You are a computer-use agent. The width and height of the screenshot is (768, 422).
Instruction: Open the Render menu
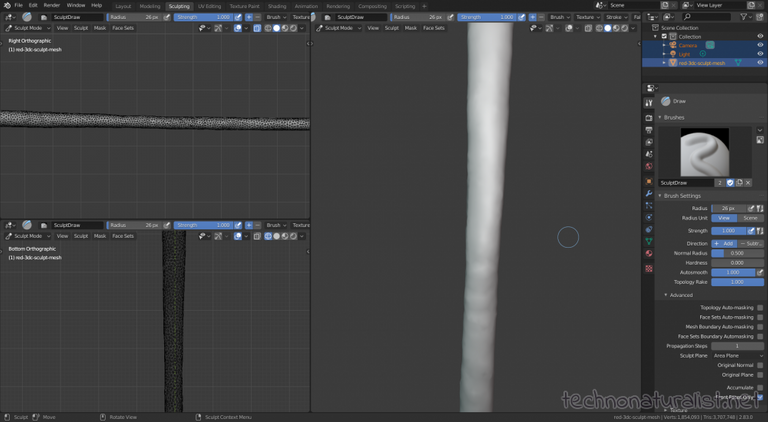[x=52, y=5]
